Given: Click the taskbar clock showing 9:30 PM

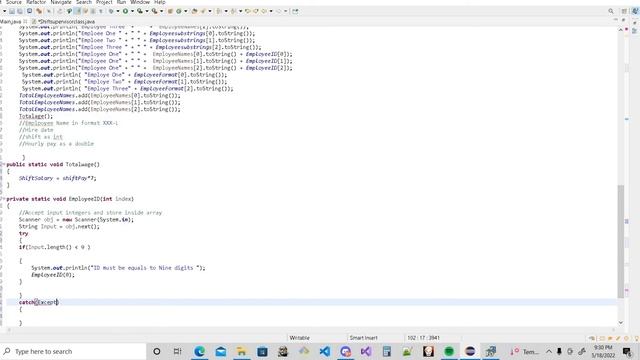Looking at the screenshot, I should click(604, 351).
